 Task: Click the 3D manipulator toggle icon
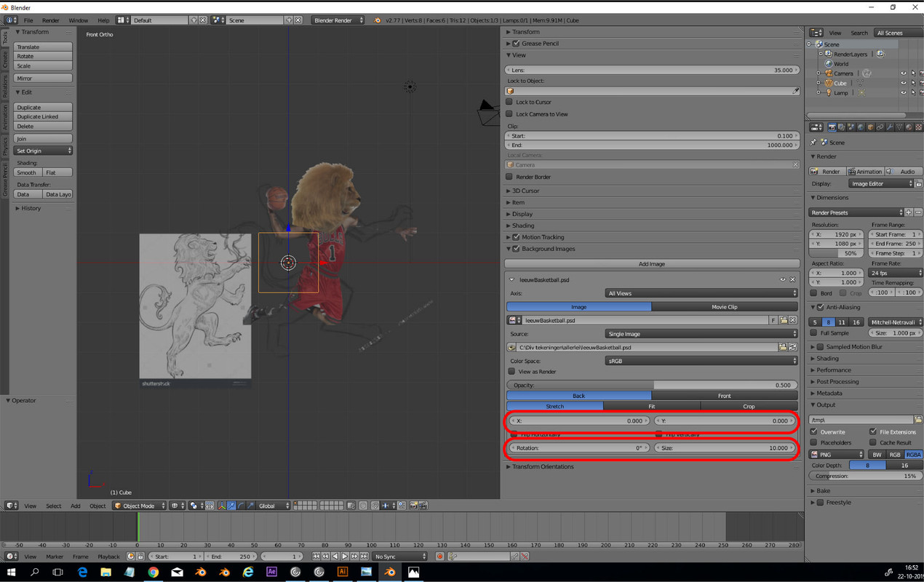pos(223,506)
